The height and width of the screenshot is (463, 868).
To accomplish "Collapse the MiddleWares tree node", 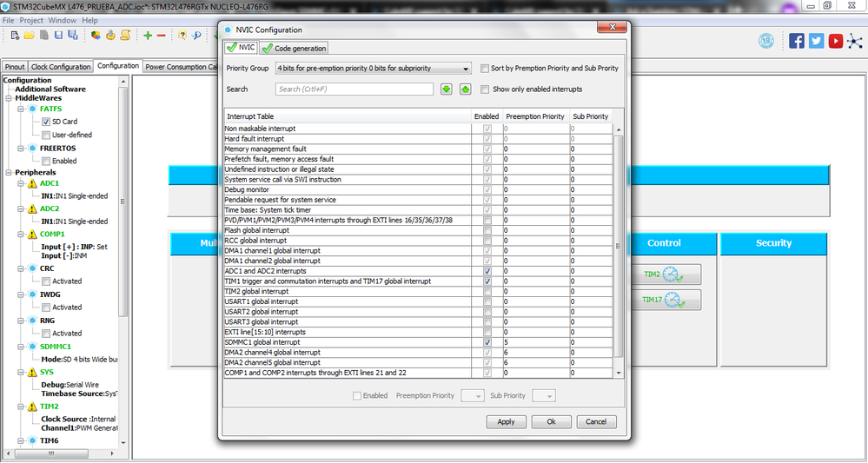I will (x=10, y=98).
